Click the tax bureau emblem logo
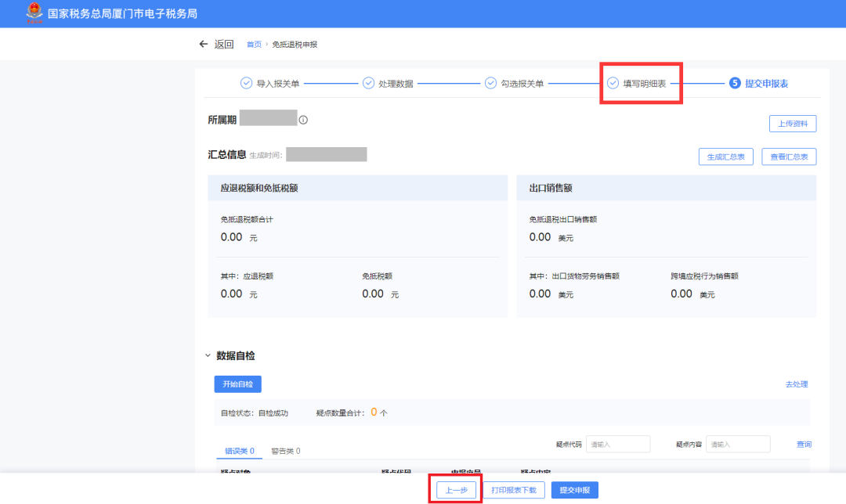Screen dimensions: 846x504 [34, 13]
